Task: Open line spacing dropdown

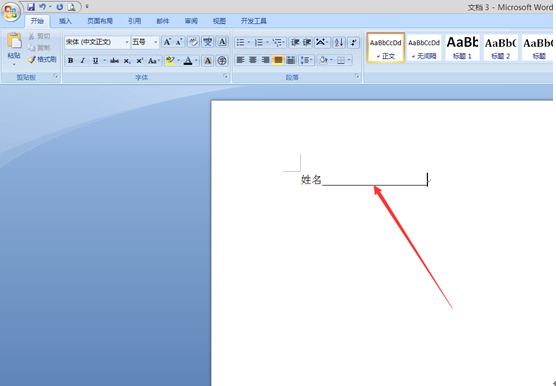Action: (x=306, y=60)
